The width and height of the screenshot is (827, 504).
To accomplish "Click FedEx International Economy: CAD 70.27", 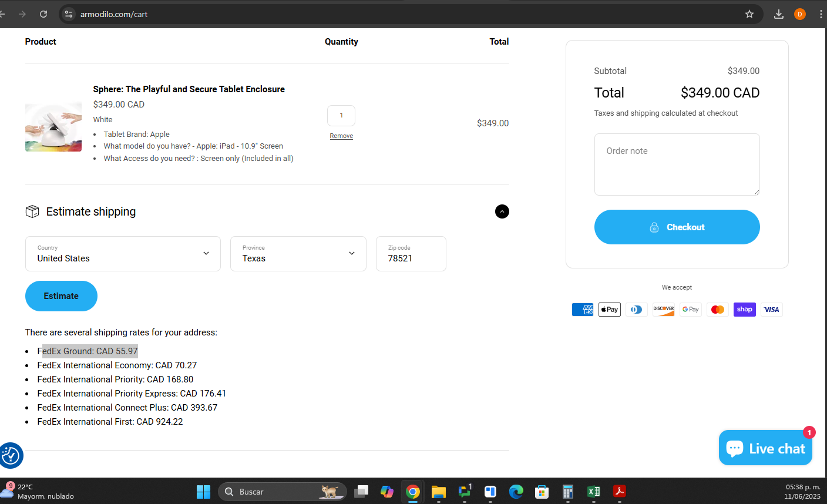I will [117, 365].
